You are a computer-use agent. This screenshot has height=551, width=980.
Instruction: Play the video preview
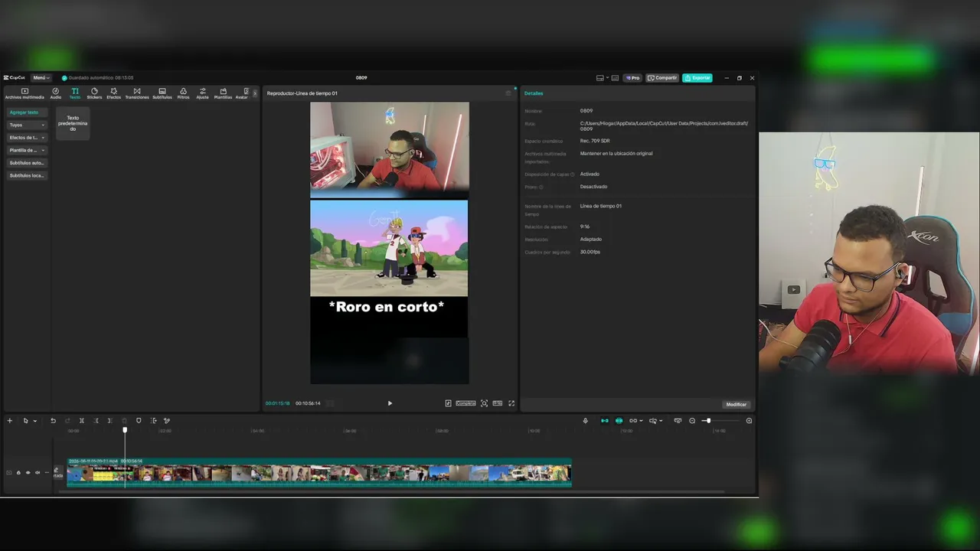tap(390, 403)
